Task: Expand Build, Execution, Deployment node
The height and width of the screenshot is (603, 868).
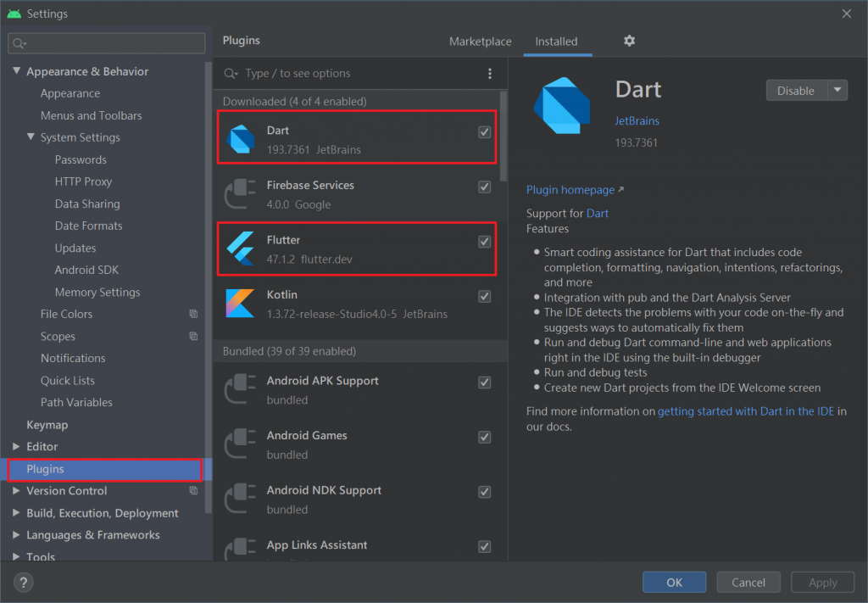Action: (x=17, y=513)
